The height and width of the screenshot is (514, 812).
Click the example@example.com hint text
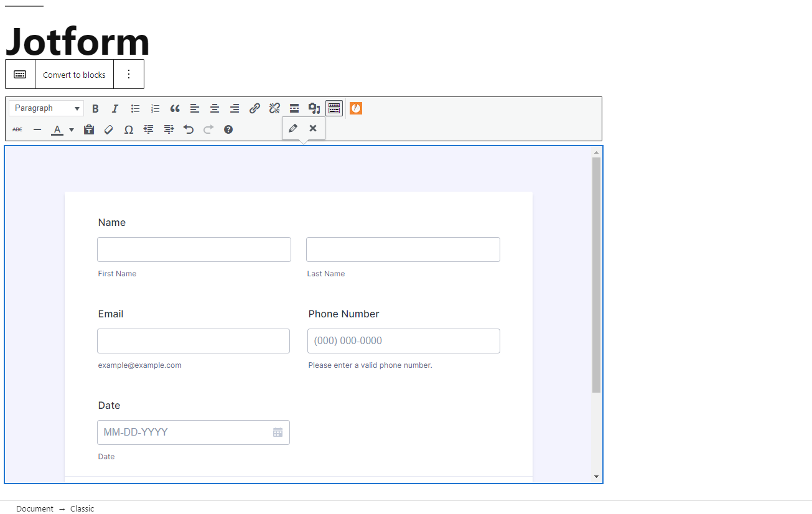point(140,365)
